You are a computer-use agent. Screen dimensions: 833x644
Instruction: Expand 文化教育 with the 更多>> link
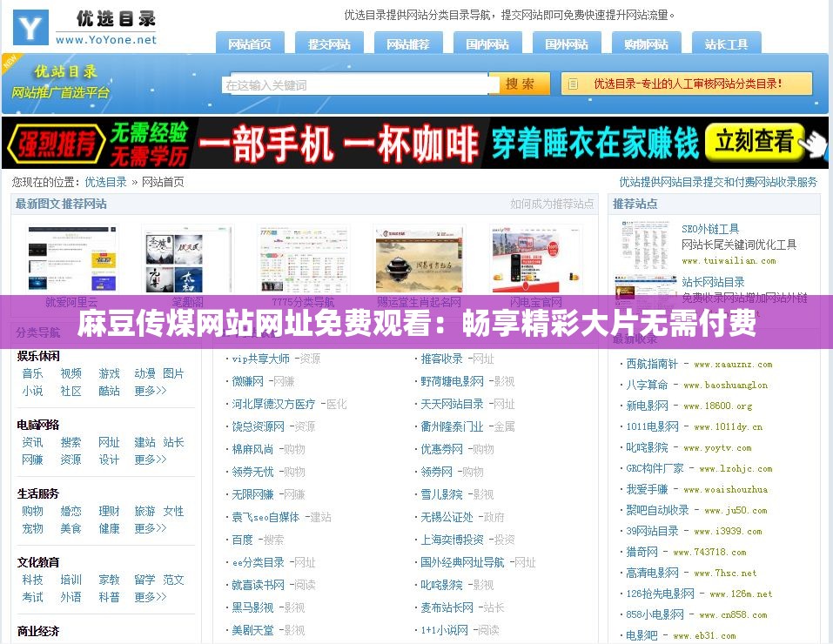click(x=151, y=597)
